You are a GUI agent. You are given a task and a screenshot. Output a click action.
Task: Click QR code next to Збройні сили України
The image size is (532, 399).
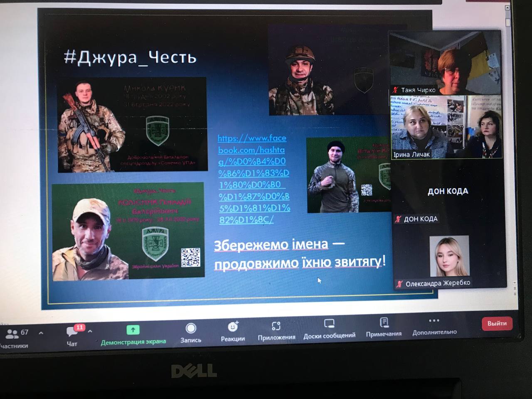[190, 257]
